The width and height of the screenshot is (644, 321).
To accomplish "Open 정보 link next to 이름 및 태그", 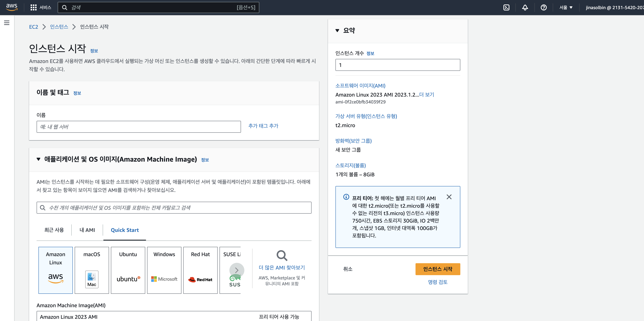I will click(77, 93).
